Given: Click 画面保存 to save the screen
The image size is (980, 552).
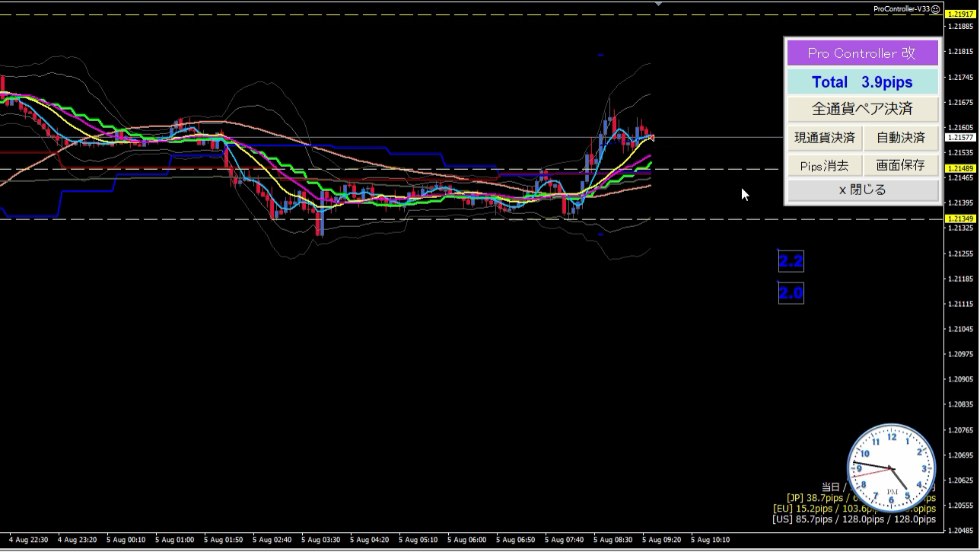Looking at the screenshot, I should (x=901, y=165).
